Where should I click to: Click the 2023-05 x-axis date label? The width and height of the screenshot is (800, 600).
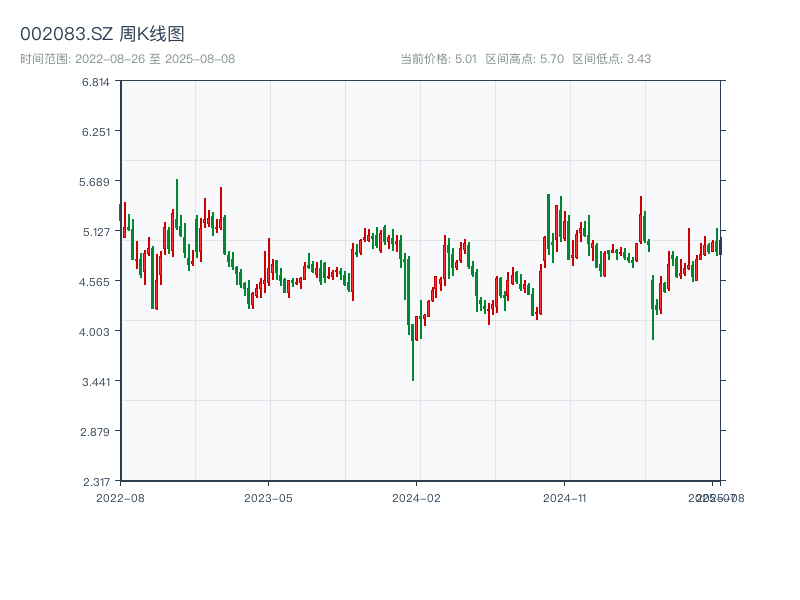click(x=268, y=497)
